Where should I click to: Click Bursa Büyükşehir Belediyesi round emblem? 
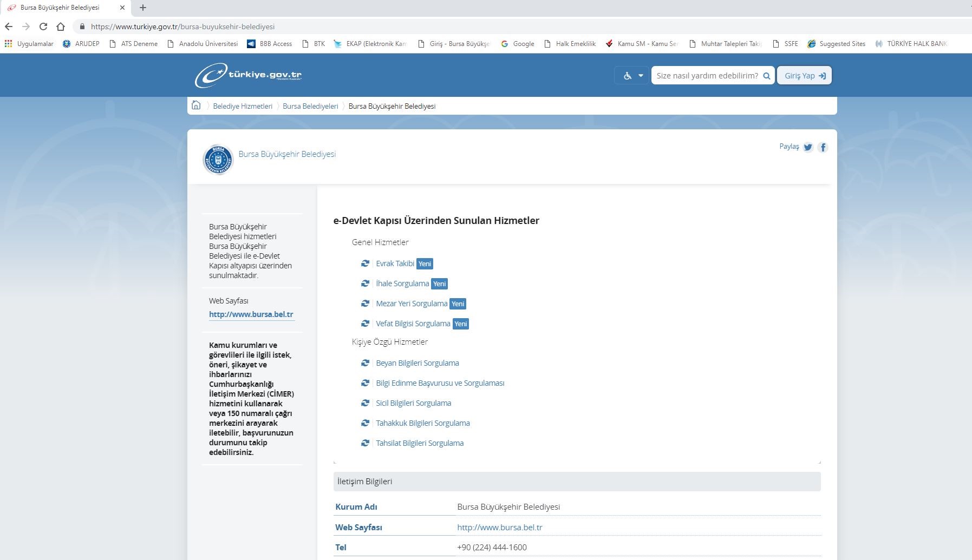[x=218, y=160]
